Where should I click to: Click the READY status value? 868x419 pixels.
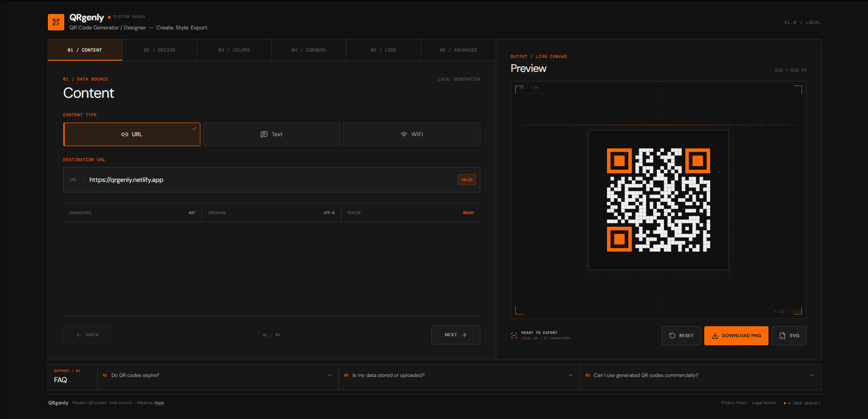point(469,213)
